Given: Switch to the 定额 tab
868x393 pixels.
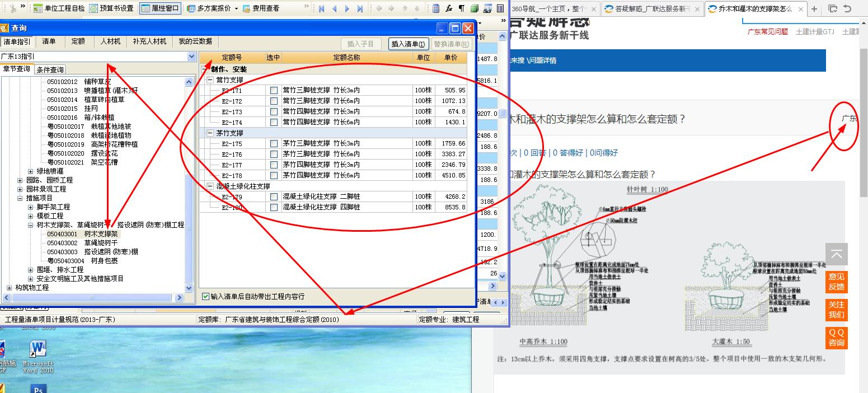Looking at the screenshot, I should tap(78, 41).
